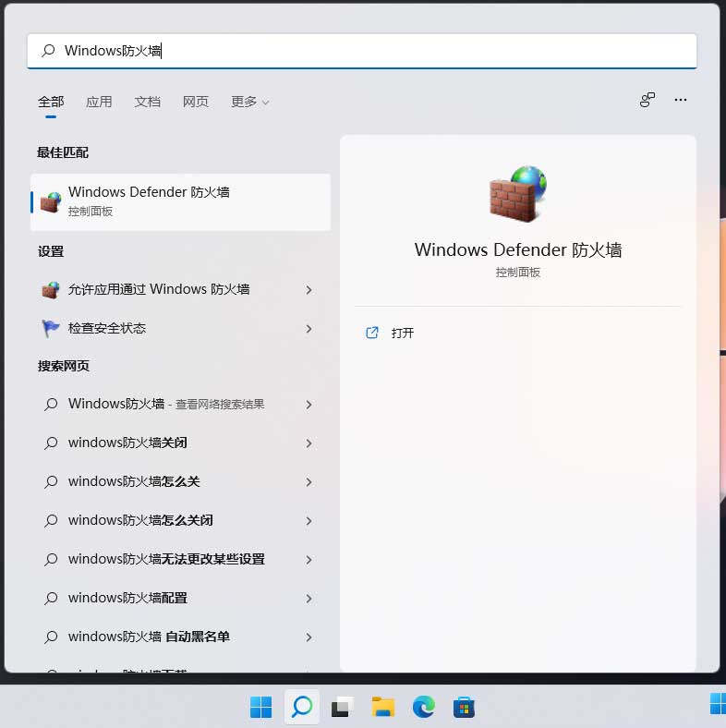Expand the windows防火墙配置 chevron

coord(309,599)
